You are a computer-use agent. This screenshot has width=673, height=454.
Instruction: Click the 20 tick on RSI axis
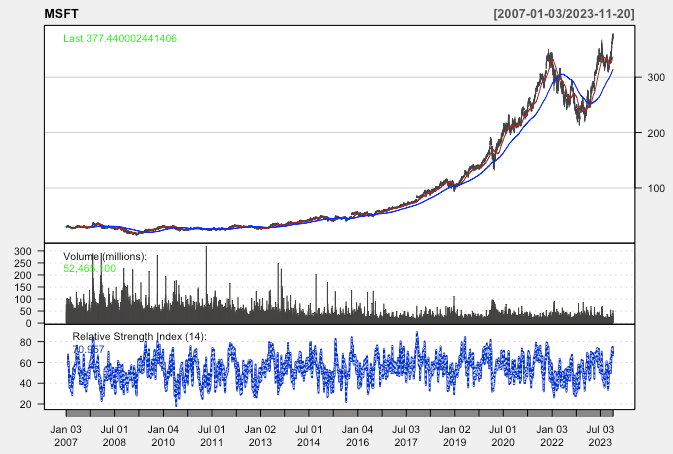tap(26, 404)
